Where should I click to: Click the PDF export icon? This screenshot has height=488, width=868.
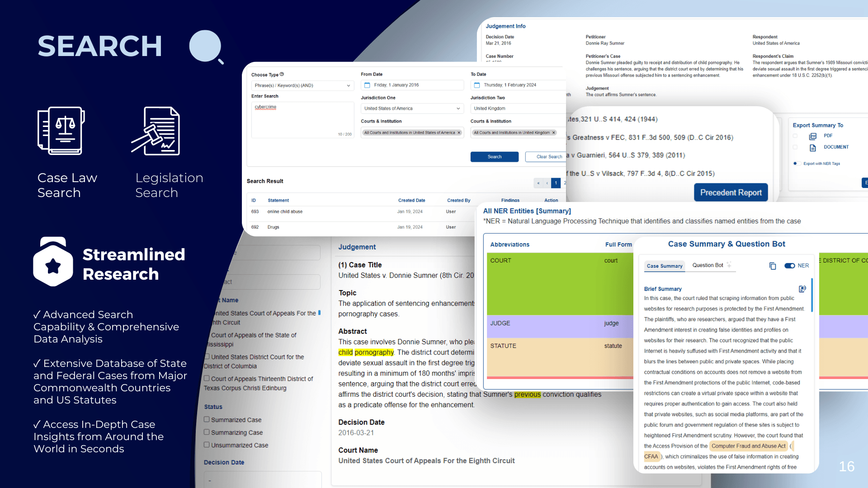813,136
